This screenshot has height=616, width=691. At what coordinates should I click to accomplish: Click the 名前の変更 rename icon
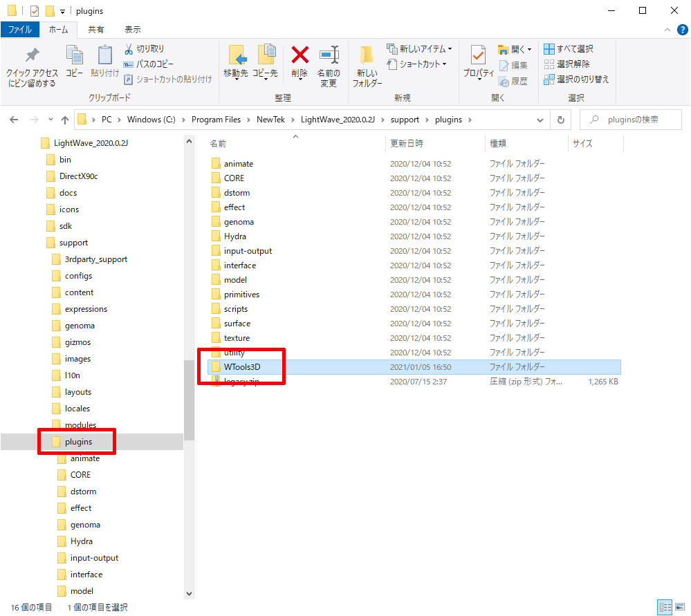coord(329,55)
